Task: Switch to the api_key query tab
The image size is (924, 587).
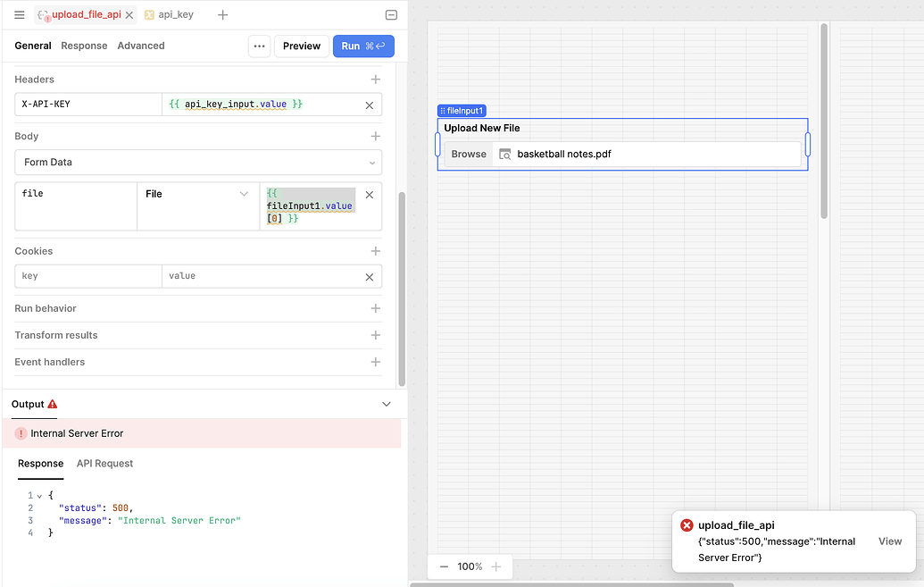Action: [x=169, y=15]
